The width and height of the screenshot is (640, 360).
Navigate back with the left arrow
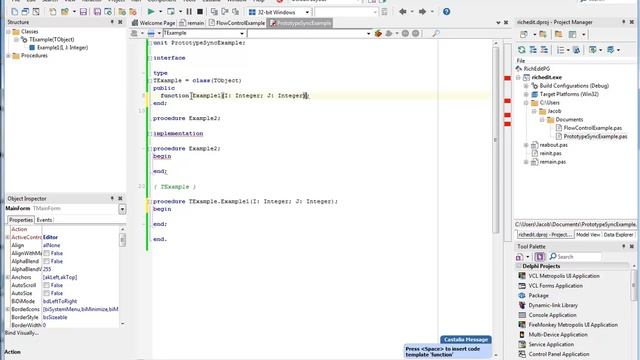tap(403, 12)
